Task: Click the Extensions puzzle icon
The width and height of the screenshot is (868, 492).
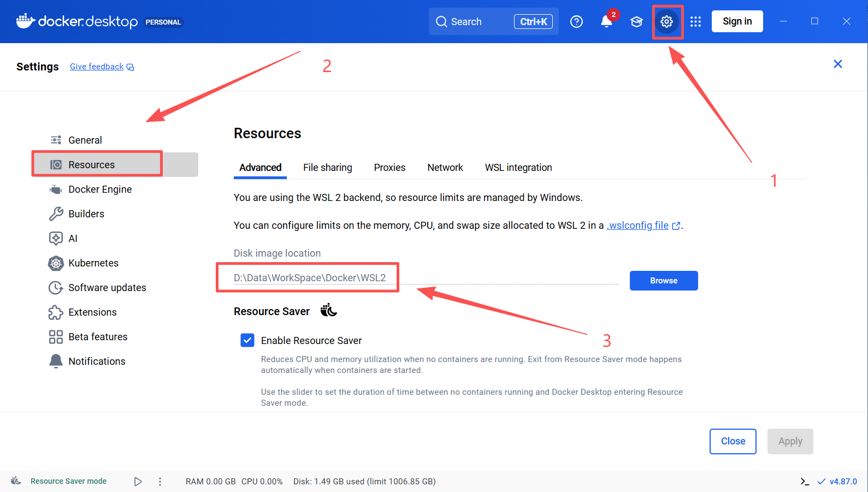Action: pos(56,312)
